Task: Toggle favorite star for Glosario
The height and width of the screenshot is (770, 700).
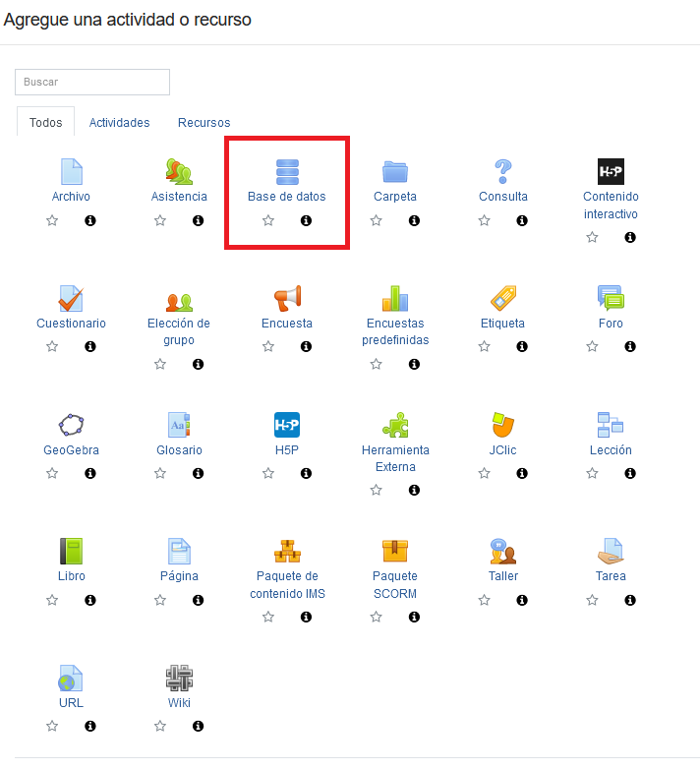Action: [x=160, y=474]
